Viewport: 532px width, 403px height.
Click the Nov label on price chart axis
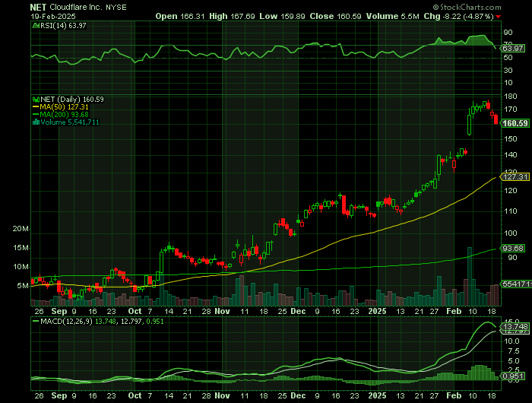(x=222, y=311)
